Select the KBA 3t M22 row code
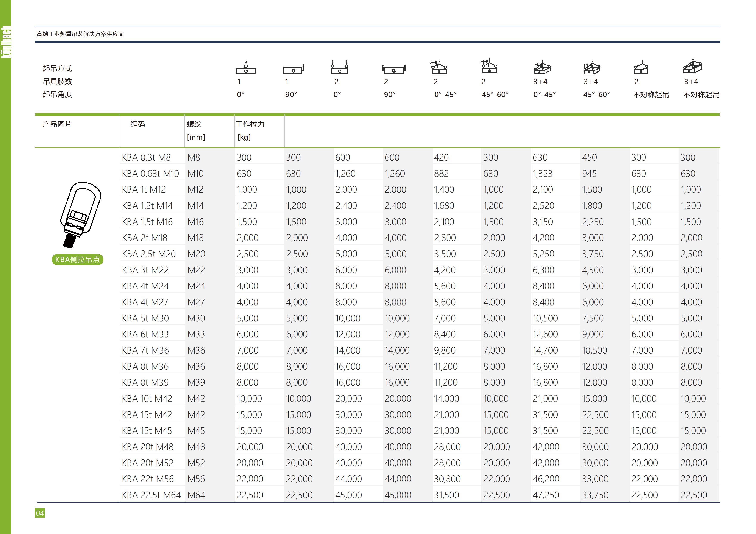Viewport: 756px width, 534px height. tap(145, 270)
